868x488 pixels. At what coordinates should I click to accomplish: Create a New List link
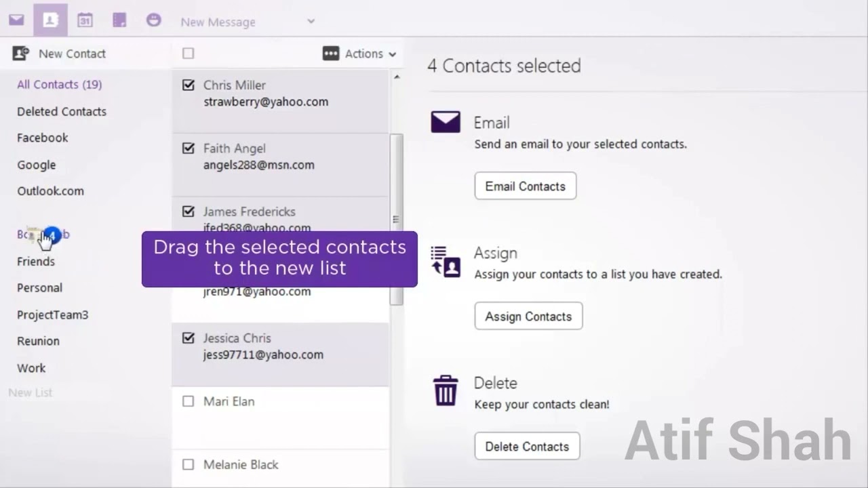tap(31, 392)
